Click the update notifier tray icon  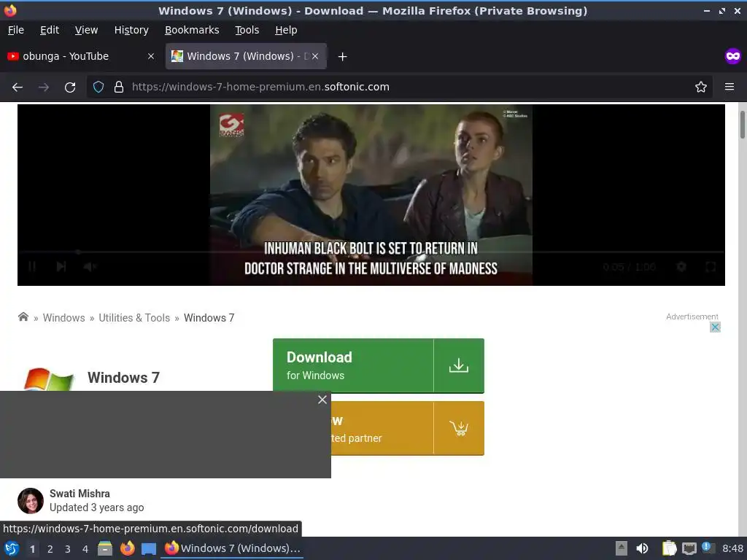click(x=708, y=548)
